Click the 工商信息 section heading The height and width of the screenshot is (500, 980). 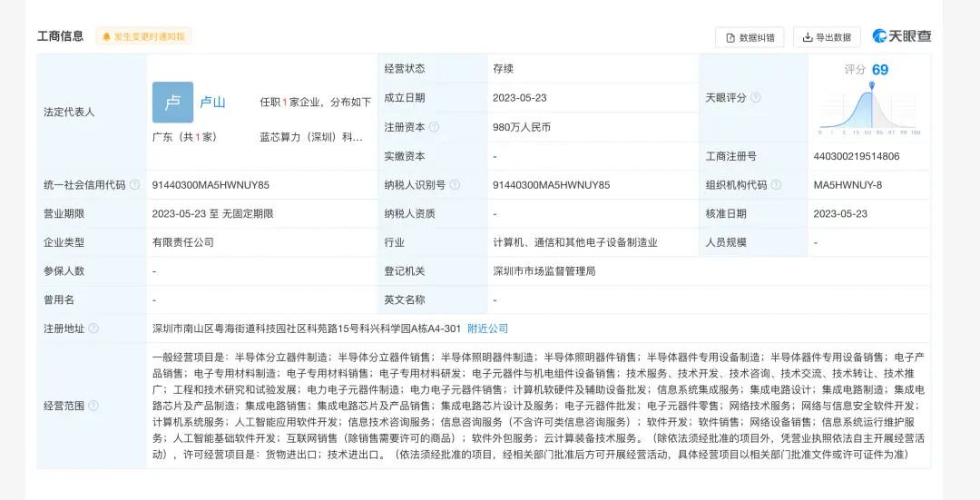point(60,36)
